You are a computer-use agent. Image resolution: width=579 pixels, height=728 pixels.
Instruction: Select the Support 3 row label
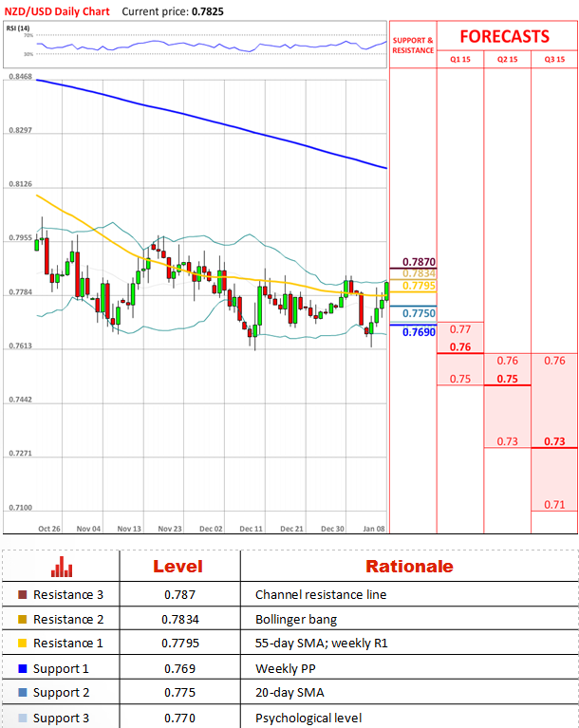62,719
